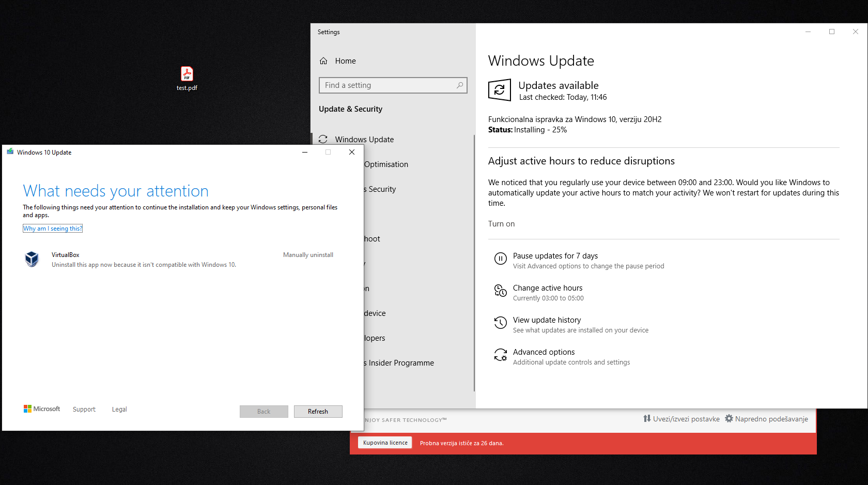Click the Kupovina licence button
The height and width of the screenshot is (485, 868).
pos(385,443)
